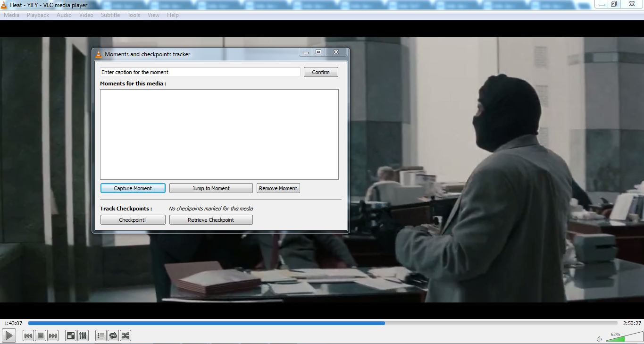
Task: Open the Tools menu
Action: 134,15
